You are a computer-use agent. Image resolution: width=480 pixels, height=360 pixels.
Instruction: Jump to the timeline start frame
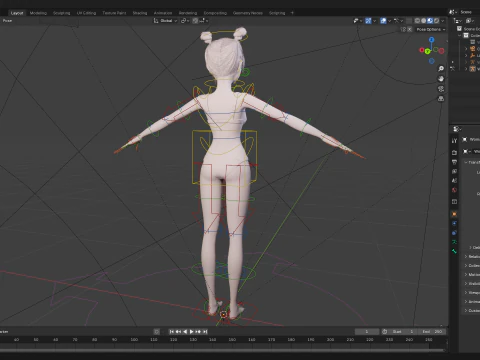[x=172, y=332]
